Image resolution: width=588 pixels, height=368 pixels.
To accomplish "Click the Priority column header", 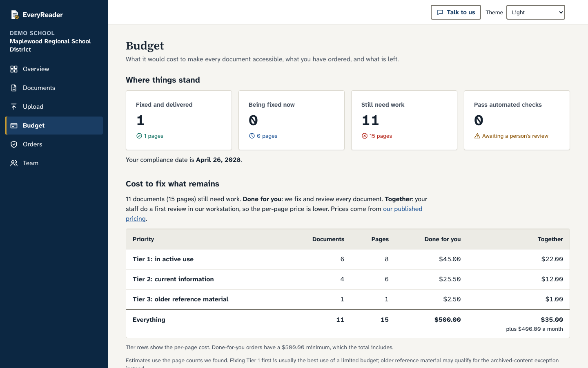I will [143, 239].
